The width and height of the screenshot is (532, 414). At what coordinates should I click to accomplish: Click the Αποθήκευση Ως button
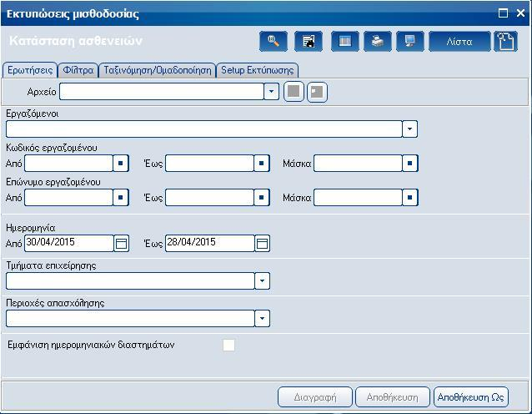pos(471,396)
